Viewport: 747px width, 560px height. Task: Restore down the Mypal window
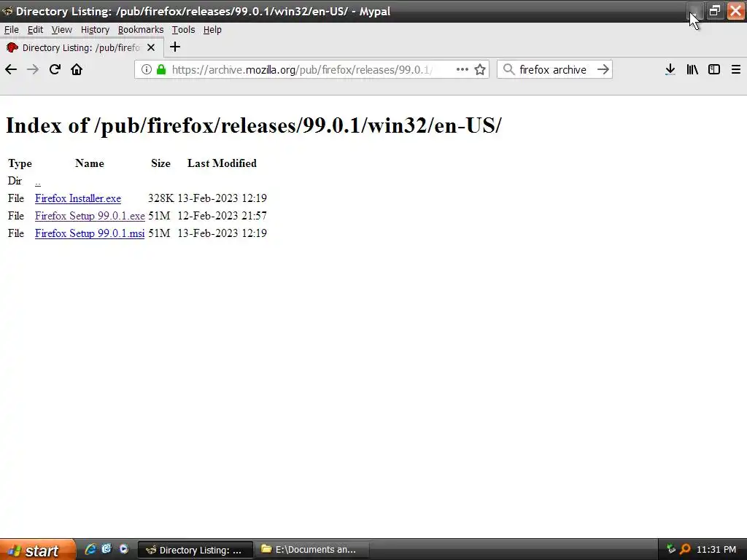coord(715,10)
